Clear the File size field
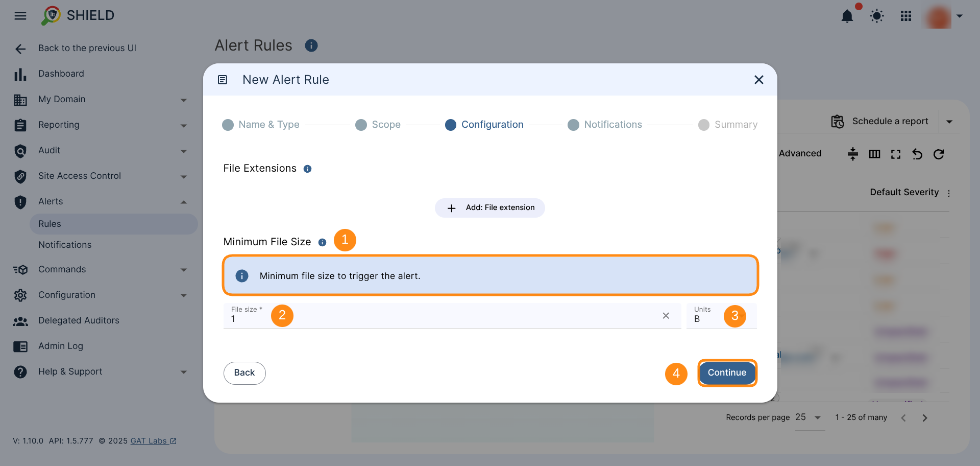Viewport: 980px width, 466px height. point(666,316)
